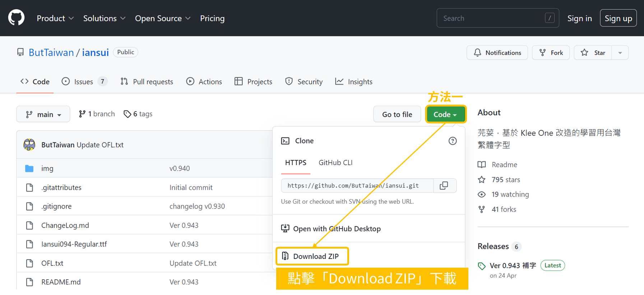View the 6 tags link
Screen dimensions: 644x295
click(x=138, y=114)
